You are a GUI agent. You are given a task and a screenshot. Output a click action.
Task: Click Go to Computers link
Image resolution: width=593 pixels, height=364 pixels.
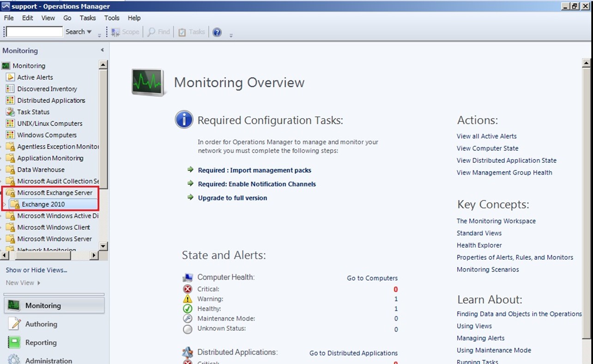click(x=372, y=278)
